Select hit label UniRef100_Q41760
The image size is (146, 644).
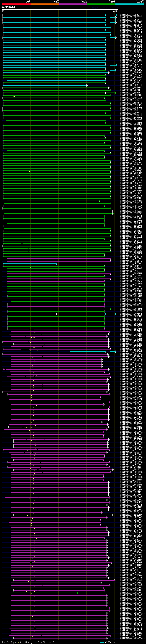click(x=131, y=233)
